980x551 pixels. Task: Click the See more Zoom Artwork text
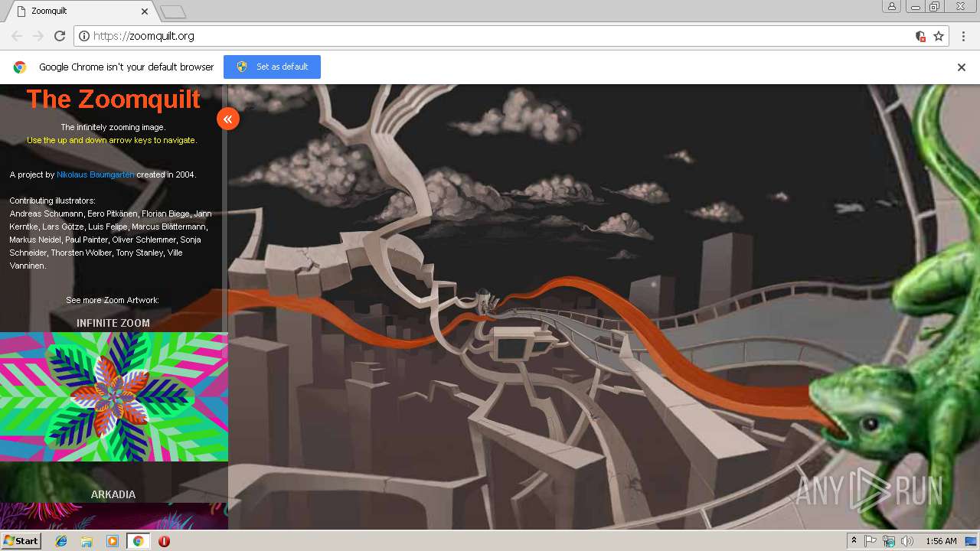tap(113, 300)
